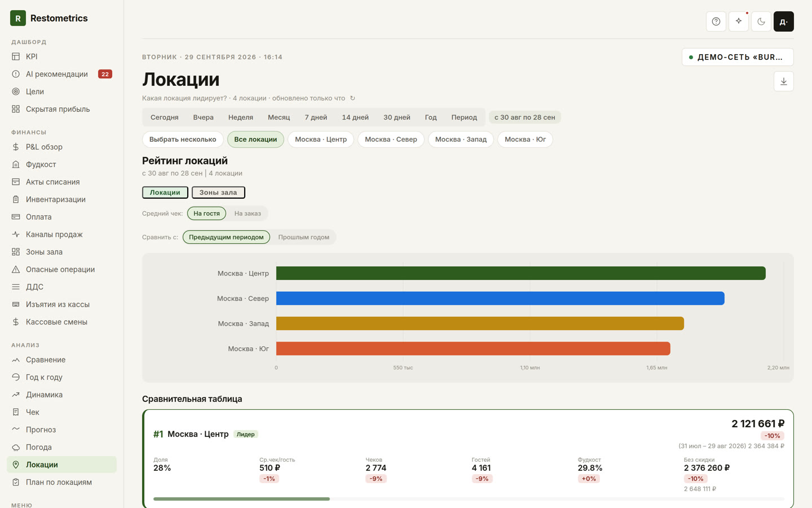Image resolution: width=812 pixels, height=508 pixels.
Task: Click the P&L обзор dollar icon
Action: 16,147
